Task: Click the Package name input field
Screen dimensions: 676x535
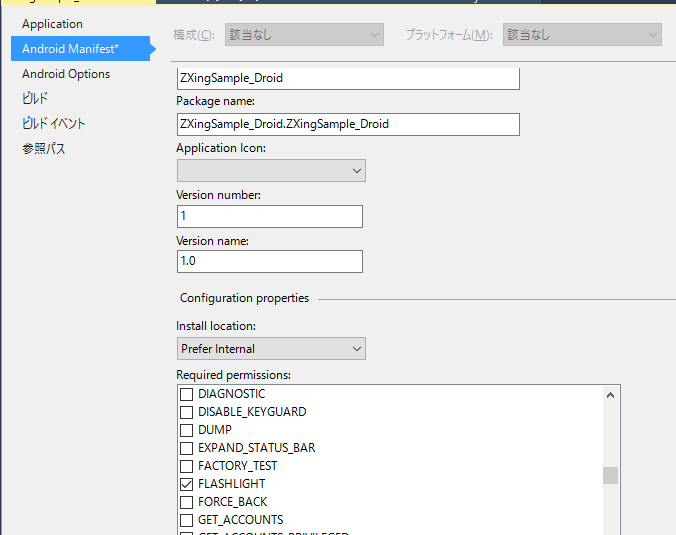Action: point(348,125)
